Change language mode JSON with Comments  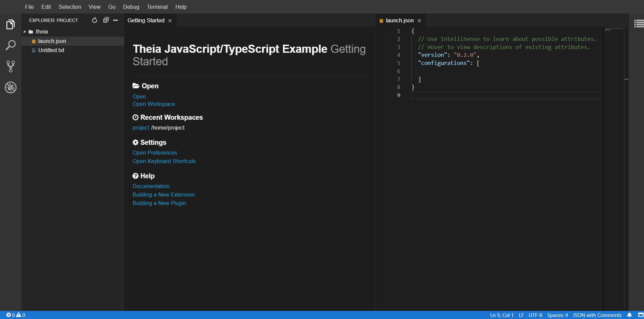pyautogui.click(x=597, y=315)
